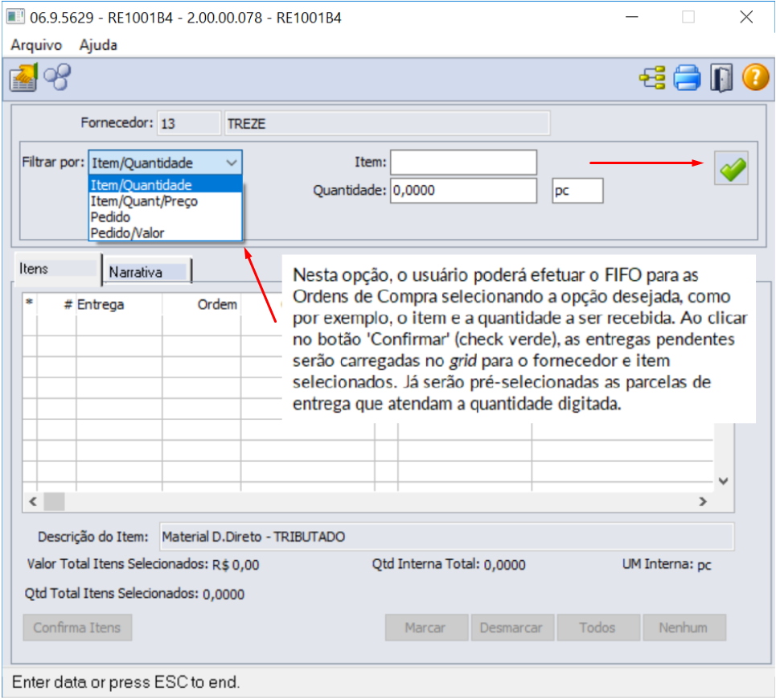This screenshot has width=776, height=700.
Task: Click the grid horizontal scrollbar right arrow
Action: tap(703, 501)
